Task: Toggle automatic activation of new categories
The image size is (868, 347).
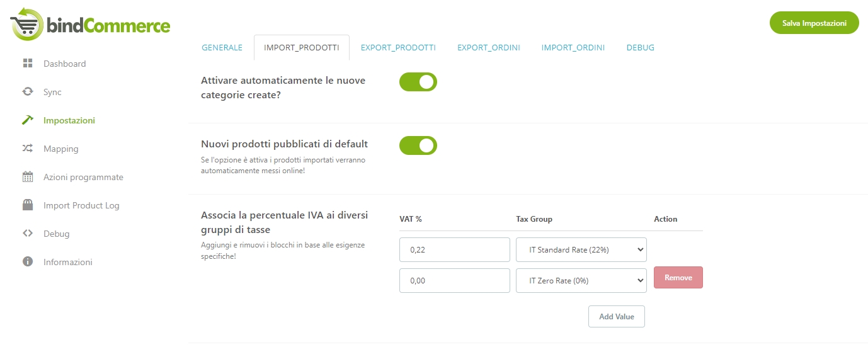Action: pos(418,82)
